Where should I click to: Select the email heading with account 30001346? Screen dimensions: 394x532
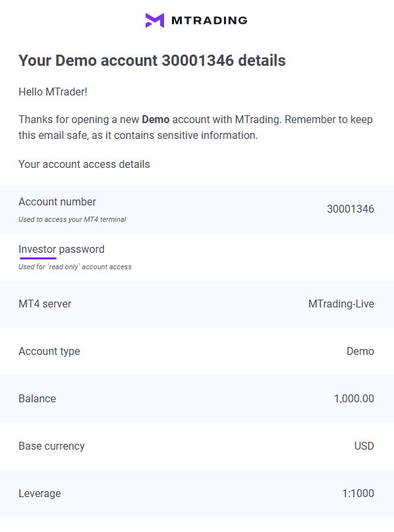pos(152,61)
